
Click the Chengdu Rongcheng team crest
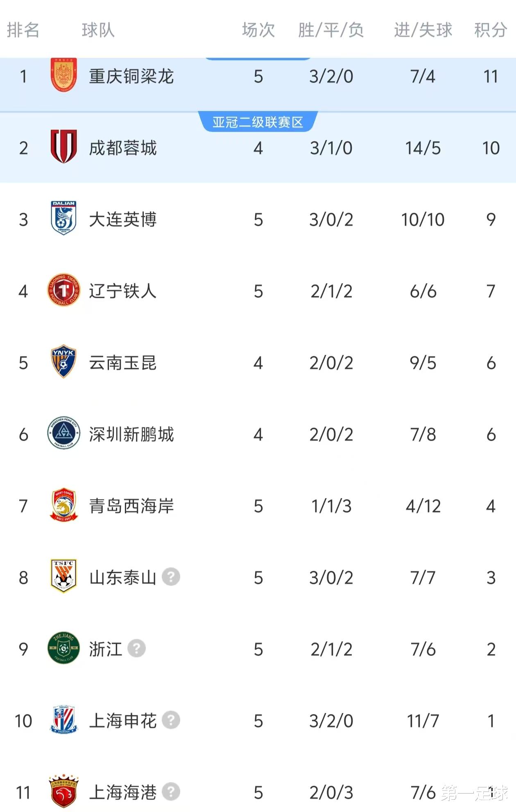[63, 147]
